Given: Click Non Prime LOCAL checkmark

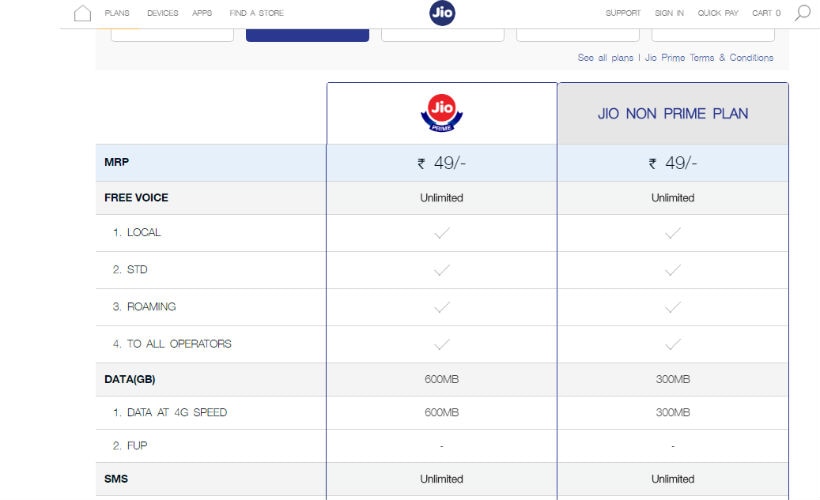Looking at the screenshot, I should (673, 233).
